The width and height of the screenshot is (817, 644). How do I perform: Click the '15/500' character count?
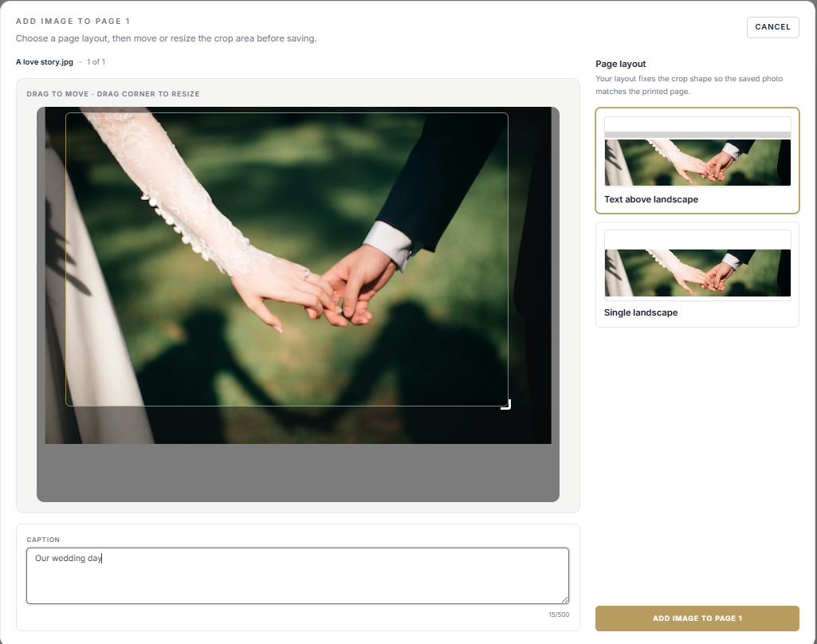559,615
